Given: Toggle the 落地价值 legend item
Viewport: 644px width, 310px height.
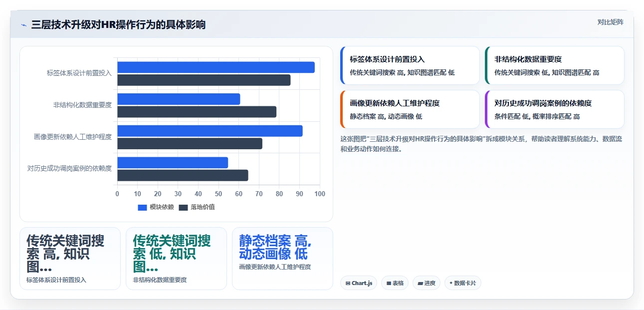Looking at the screenshot, I should point(197,207).
